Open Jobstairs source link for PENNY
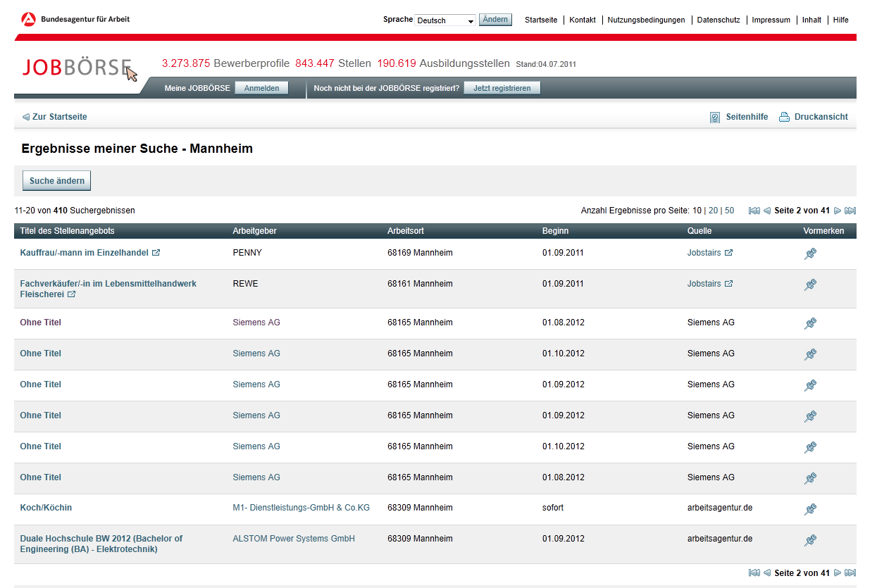 pos(704,253)
